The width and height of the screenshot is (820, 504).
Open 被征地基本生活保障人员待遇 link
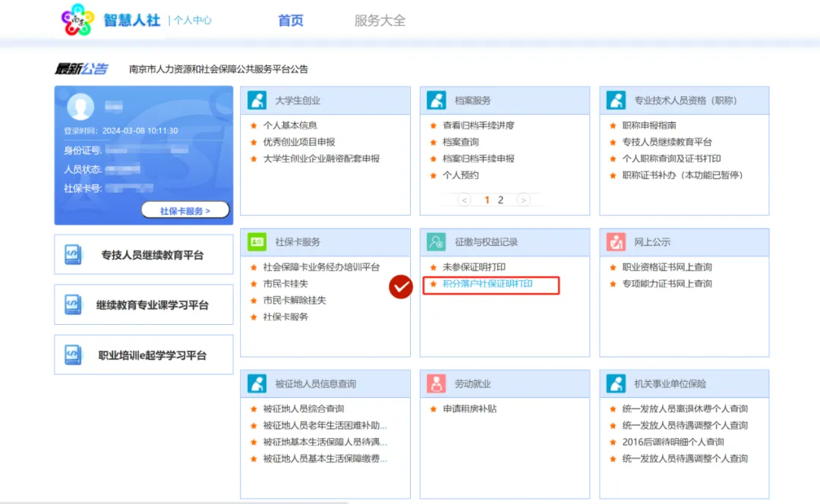(x=325, y=442)
